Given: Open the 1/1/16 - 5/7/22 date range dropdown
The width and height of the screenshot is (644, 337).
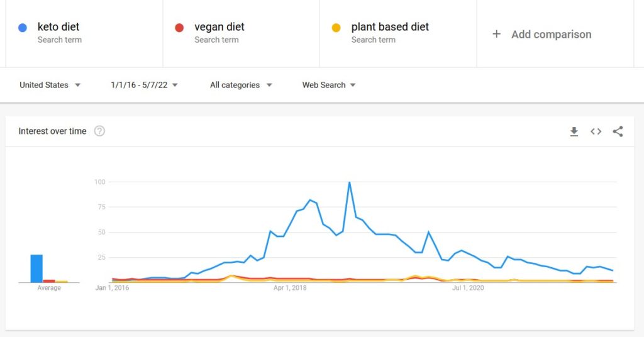Looking at the screenshot, I should (144, 85).
